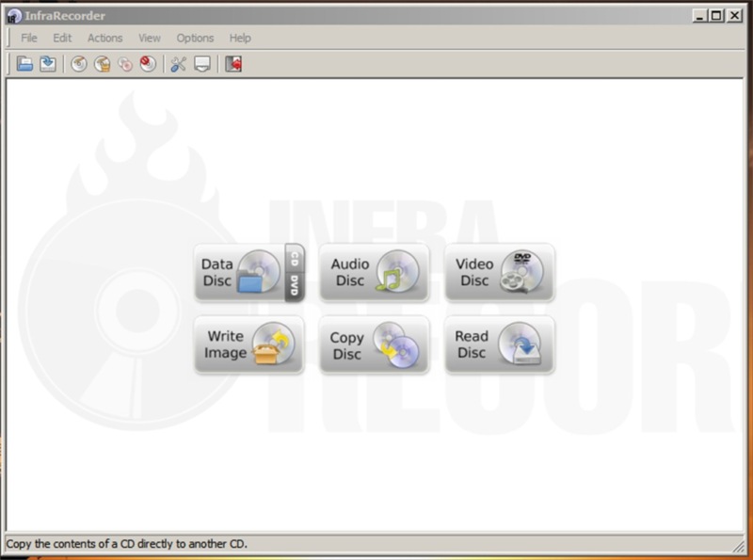
Task: Pick the DVD option on Data Disc button
Action: click(295, 287)
